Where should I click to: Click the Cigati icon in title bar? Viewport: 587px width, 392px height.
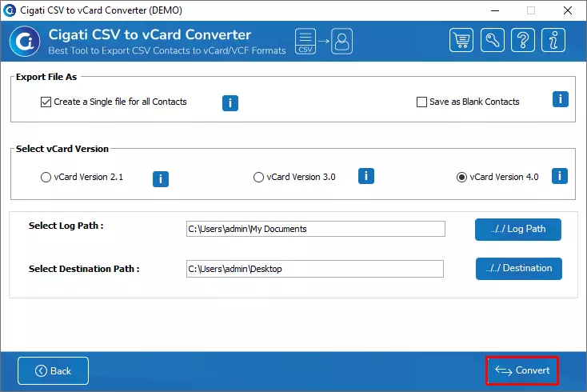[10, 10]
